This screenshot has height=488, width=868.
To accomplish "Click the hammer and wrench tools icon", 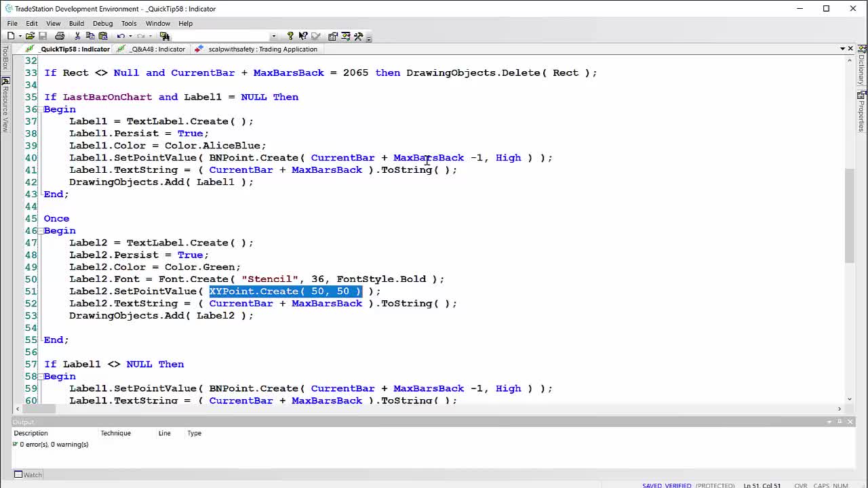I will (359, 36).
